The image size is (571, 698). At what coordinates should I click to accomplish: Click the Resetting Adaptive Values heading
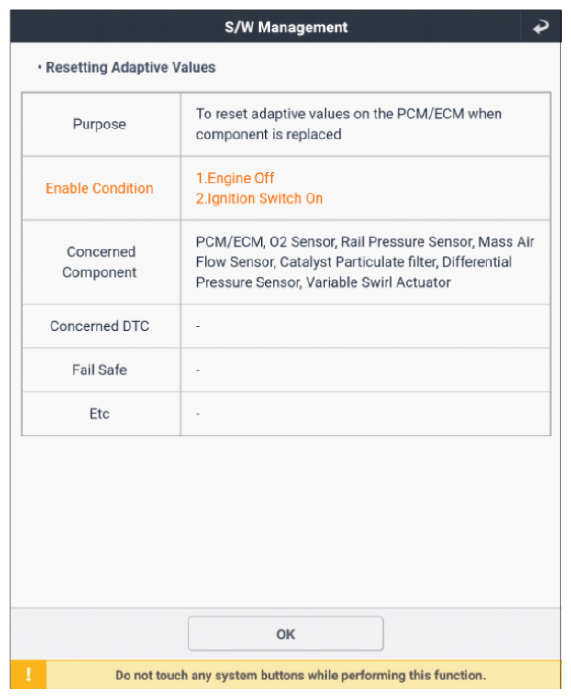(x=130, y=68)
